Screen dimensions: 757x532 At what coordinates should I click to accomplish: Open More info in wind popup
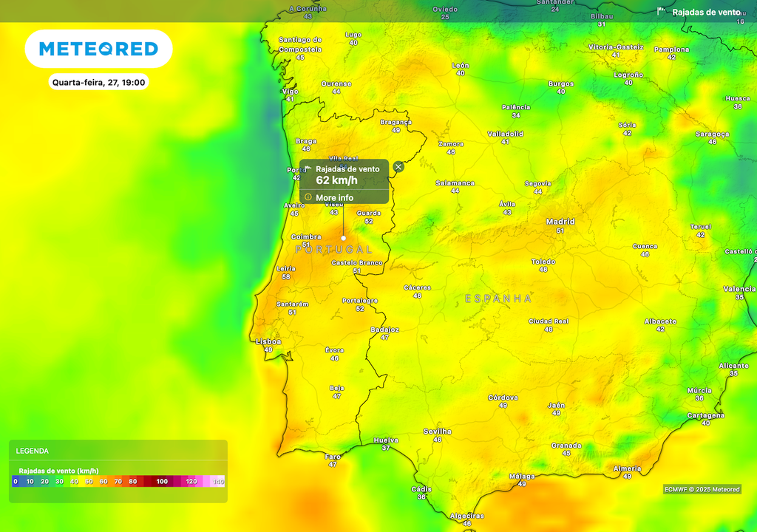[x=334, y=197]
